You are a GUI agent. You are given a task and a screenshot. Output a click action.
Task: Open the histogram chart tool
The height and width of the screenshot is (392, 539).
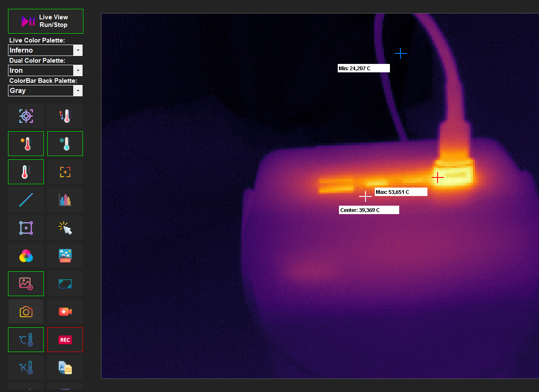click(x=65, y=200)
